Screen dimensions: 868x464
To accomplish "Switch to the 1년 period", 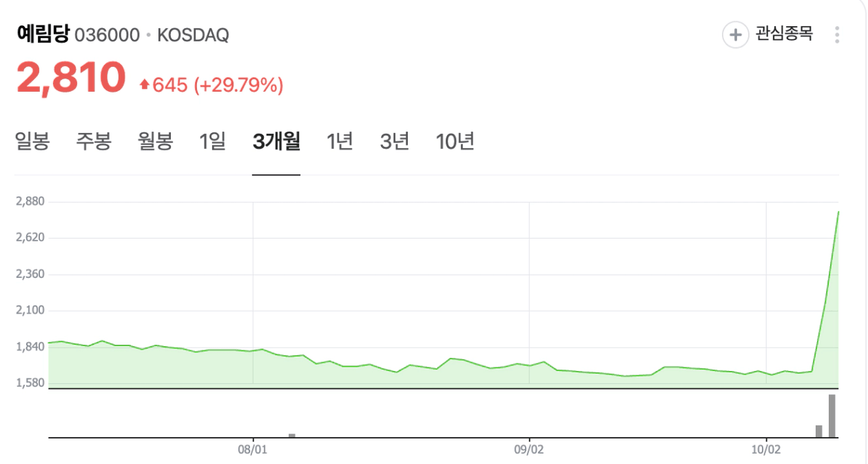I will (340, 142).
